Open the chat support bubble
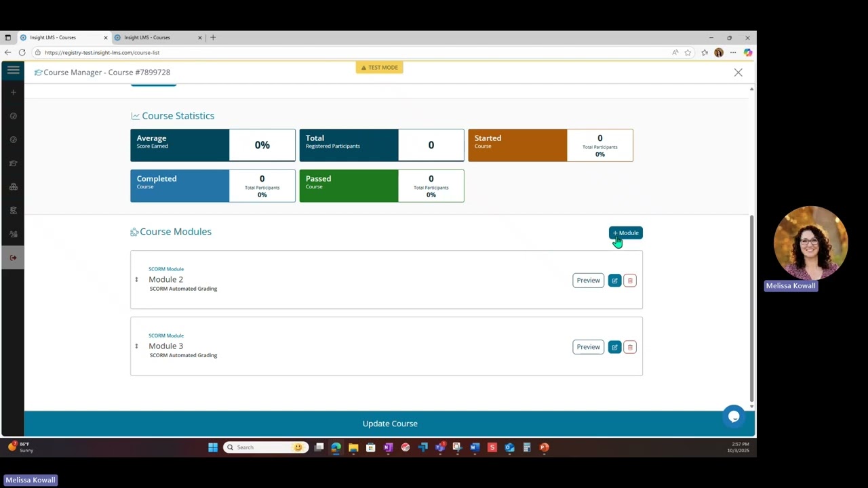Image resolution: width=868 pixels, height=488 pixels. coord(734,417)
